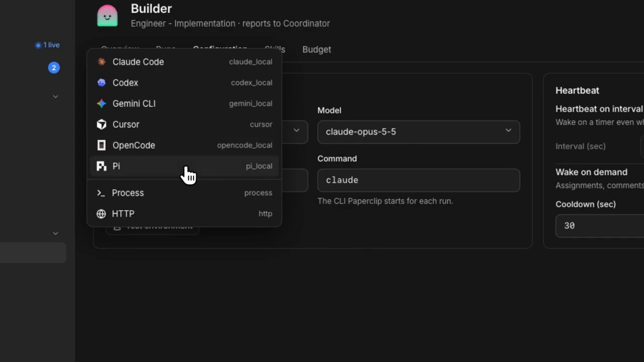Click the Claude Code starburst icon
This screenshot has height=362, width=644.
(x=102, y=62)
